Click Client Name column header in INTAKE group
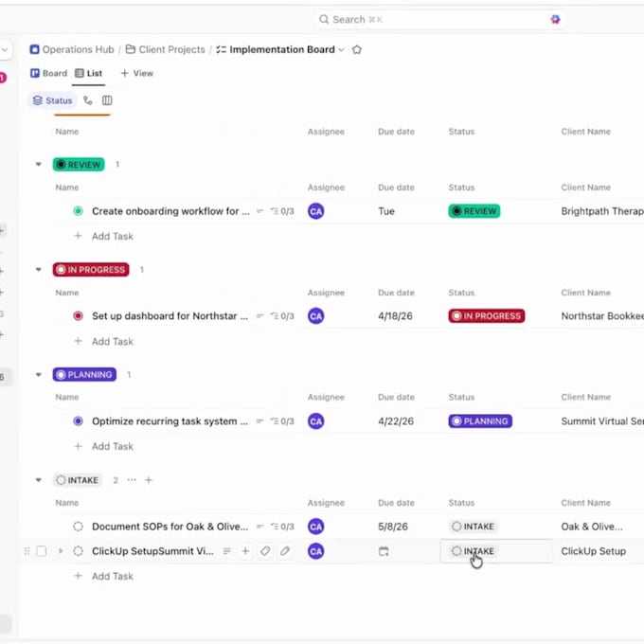 tap(585, 502)
